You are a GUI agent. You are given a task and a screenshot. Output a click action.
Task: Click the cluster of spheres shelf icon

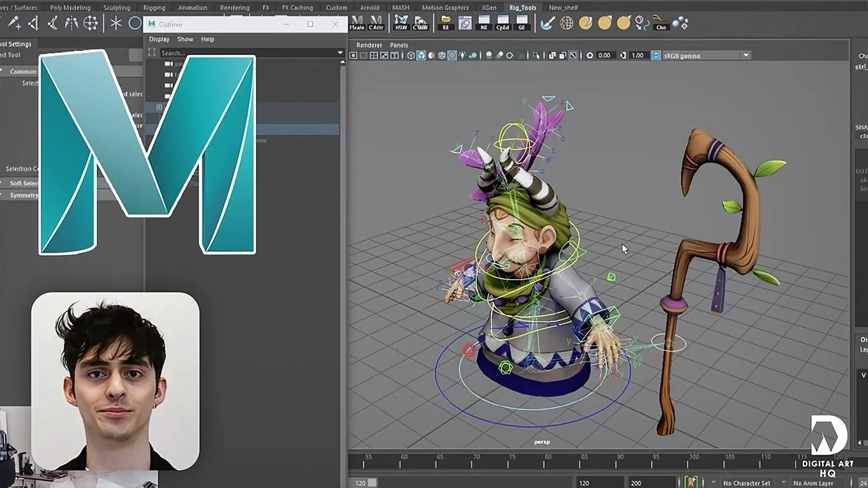(680, 24)
